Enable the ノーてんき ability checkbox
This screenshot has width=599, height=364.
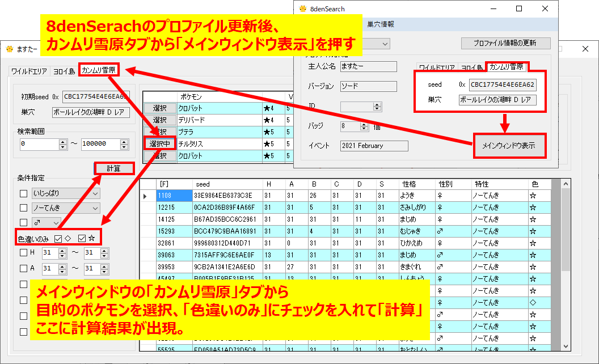click(24, 208)
